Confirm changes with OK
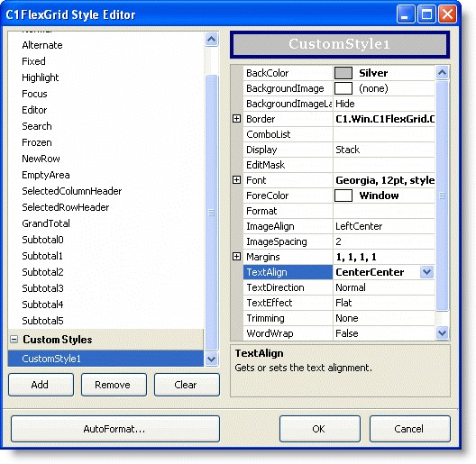The width and height of the screenshot is (476, 464). coord(320,429)
